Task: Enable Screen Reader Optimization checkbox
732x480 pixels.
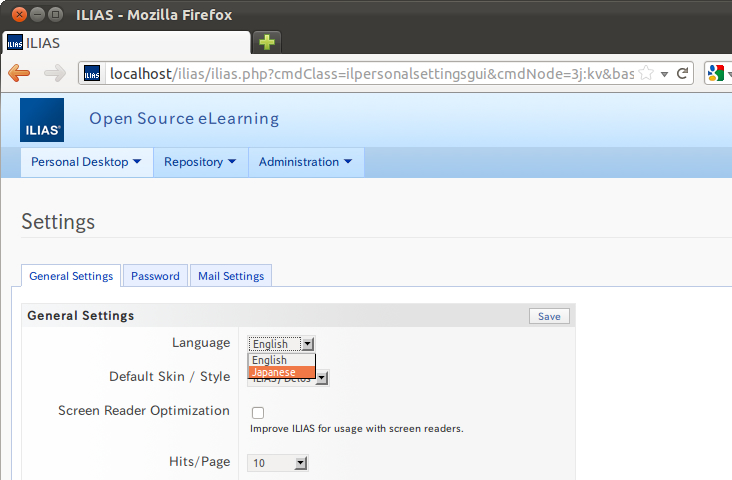Action: [258, 412]
